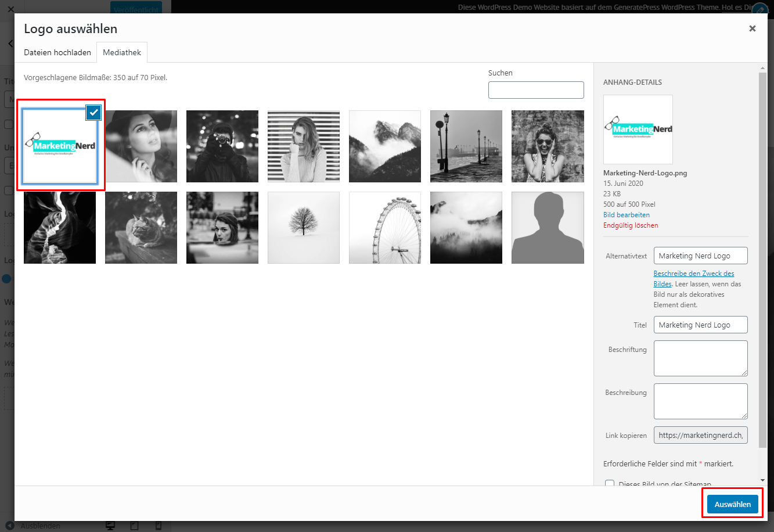Close the Customizer behind the dialog
The width and height of the screenshot is (774, 532).
tap(10, 9)
